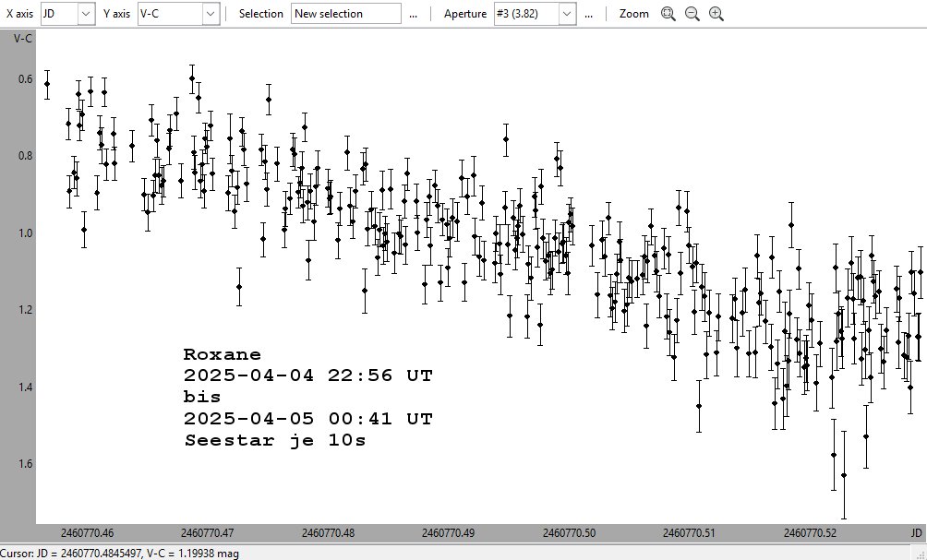Viewport: 927px width, 560px height.
Task: Click the 0.6 magnitude axis tick label
Action: 26,79
